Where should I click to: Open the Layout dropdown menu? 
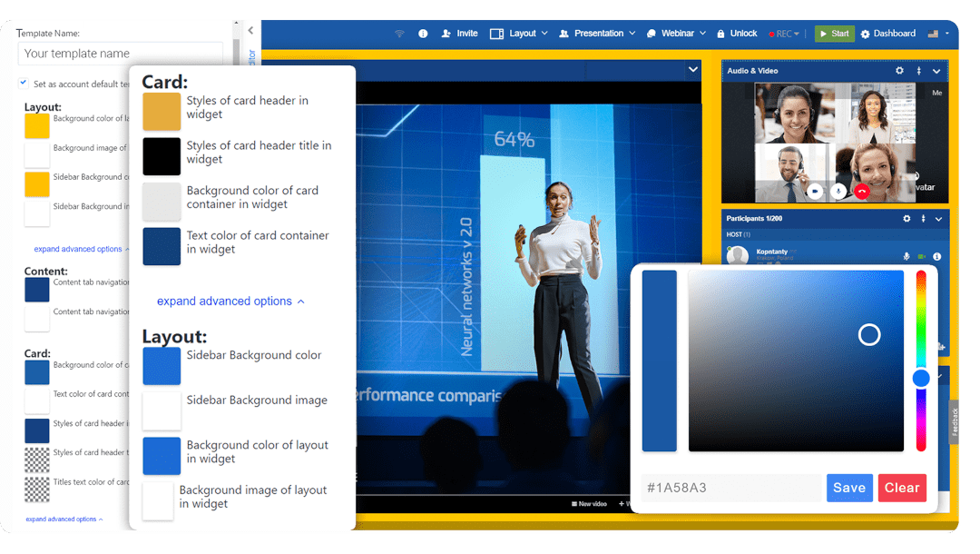519,33
